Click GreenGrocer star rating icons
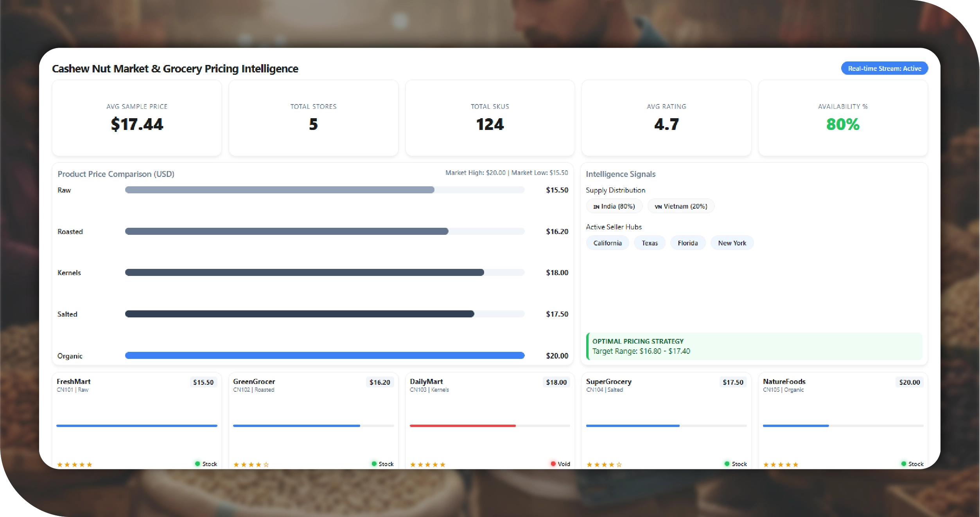The image size is (980, 517). coord(251,465)
